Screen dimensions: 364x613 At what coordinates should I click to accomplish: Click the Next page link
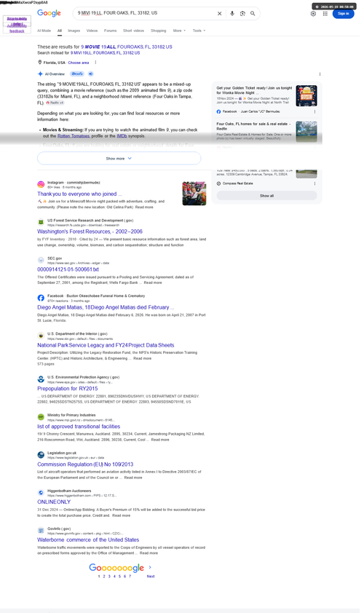pos(151,577)
